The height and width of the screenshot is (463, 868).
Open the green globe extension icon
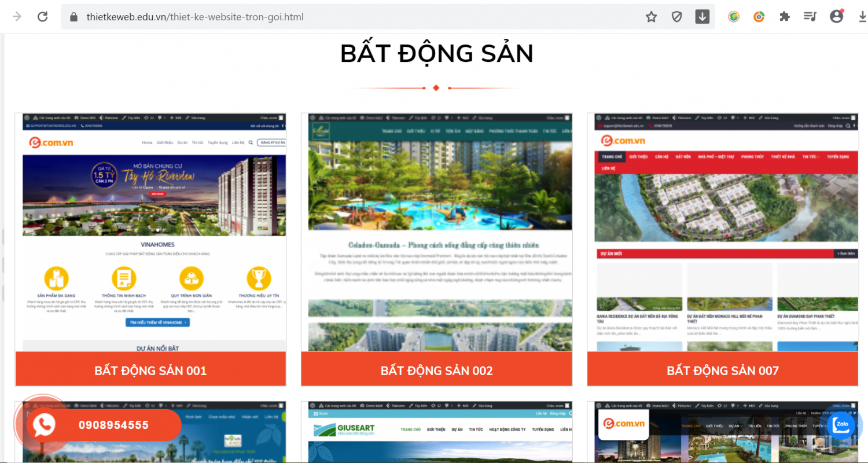coord(734,17)
